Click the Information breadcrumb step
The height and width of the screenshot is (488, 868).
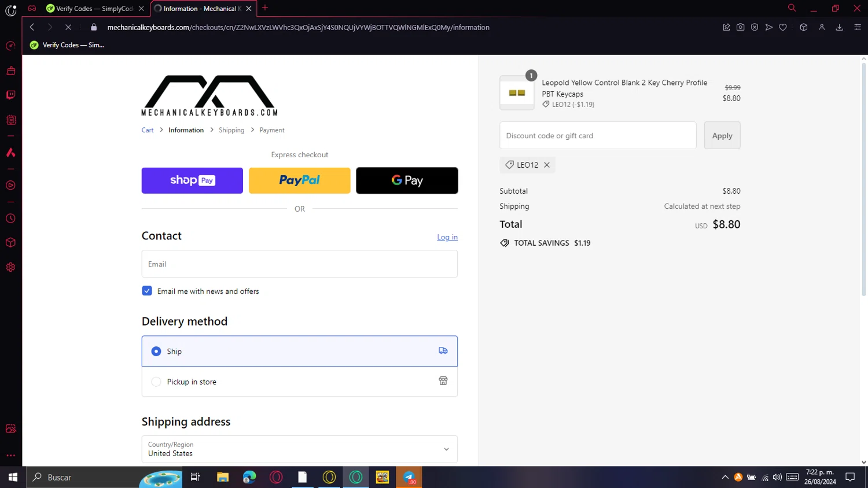coord(186,130)
